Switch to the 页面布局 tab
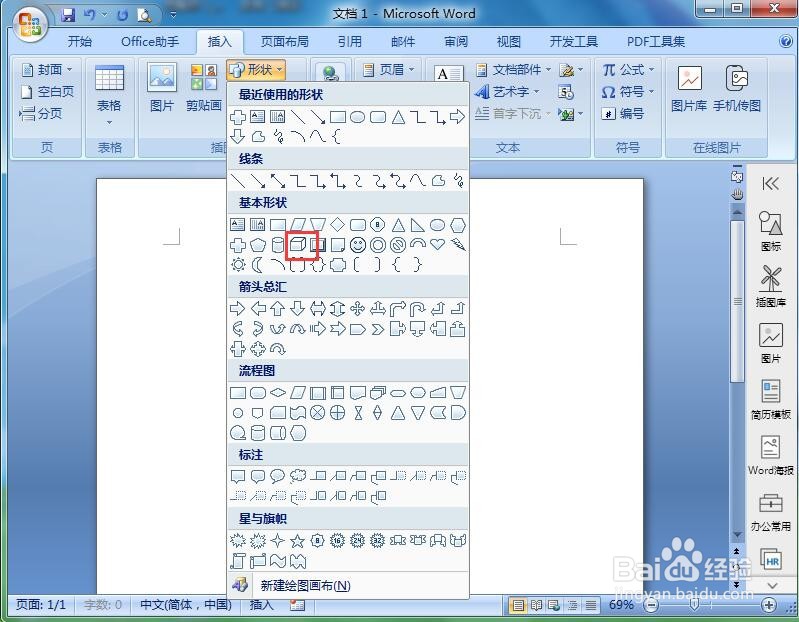 pyautogui.click(x=285, y=42)
